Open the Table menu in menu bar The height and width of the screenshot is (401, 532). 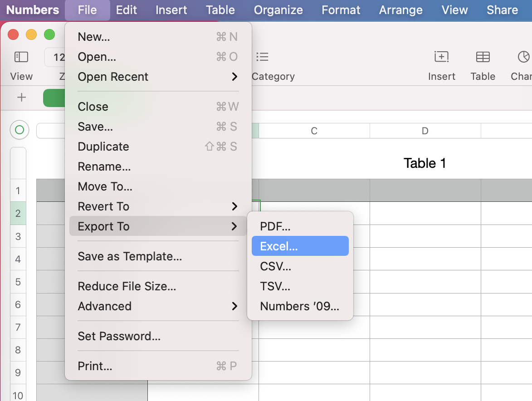coord(220,10)
